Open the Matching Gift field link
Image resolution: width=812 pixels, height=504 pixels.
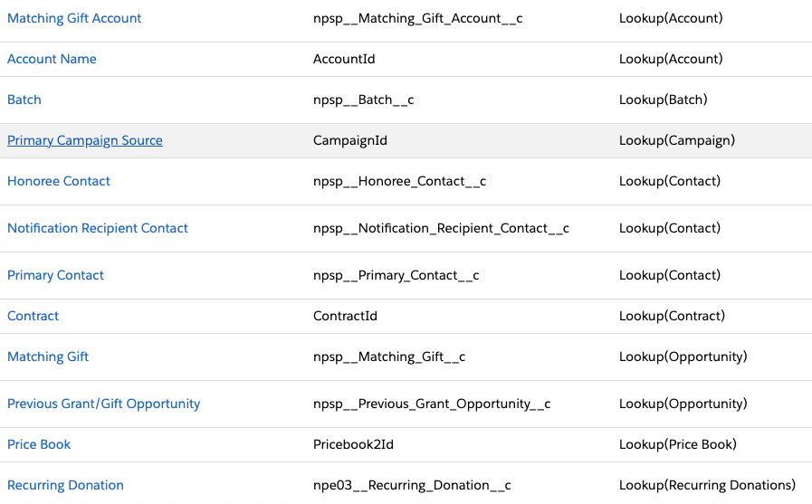tap(48, 357)
